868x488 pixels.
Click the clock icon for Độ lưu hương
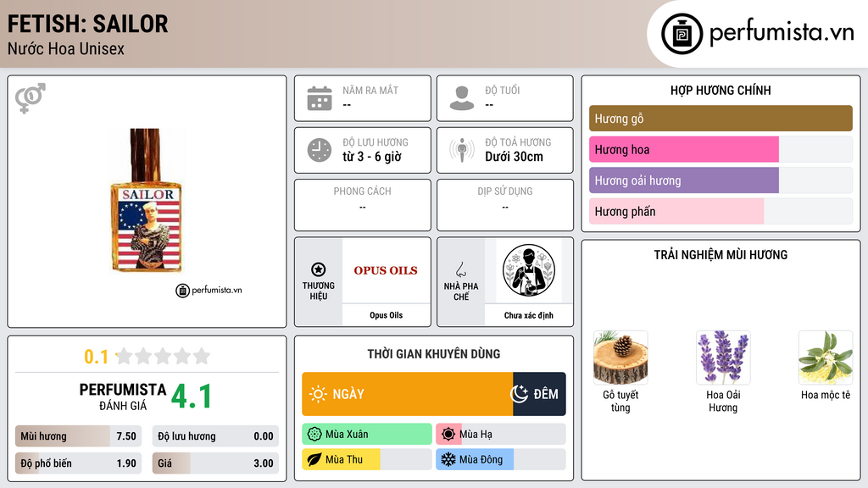[320, 150]
